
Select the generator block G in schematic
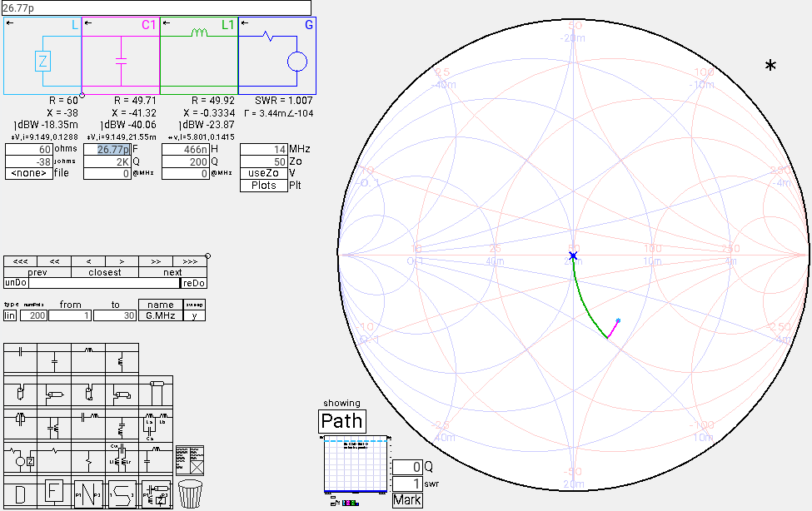277,56
